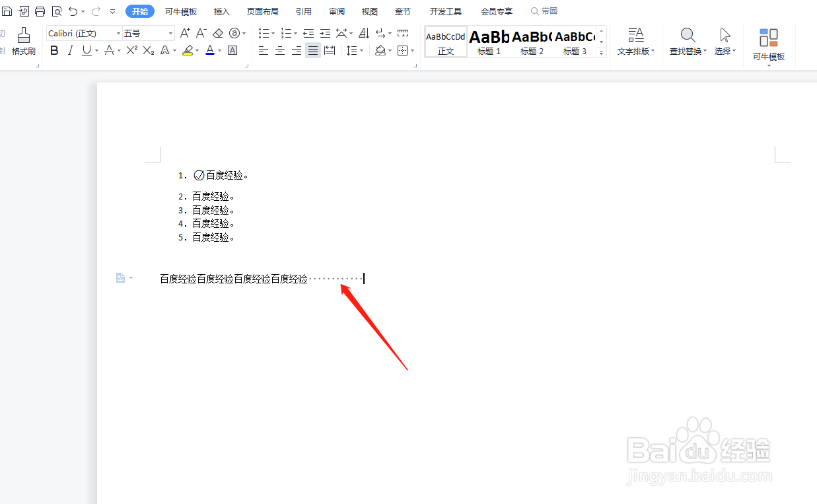The image size is (817, 504).
Task: Click the checkbox symbol in list item 1
Action: click(199, 175)
